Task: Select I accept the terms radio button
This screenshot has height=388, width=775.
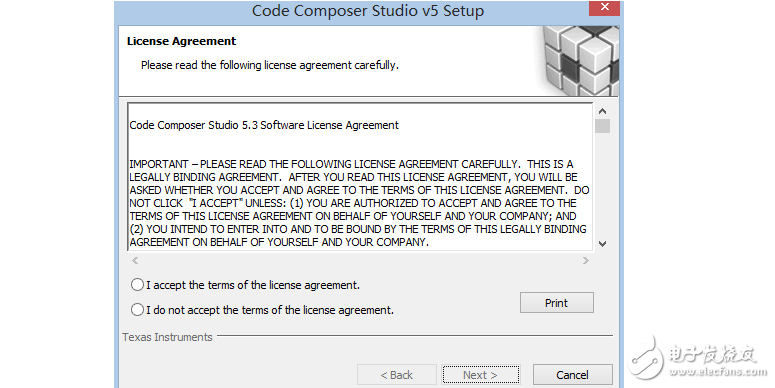Action: click(137, 285)
